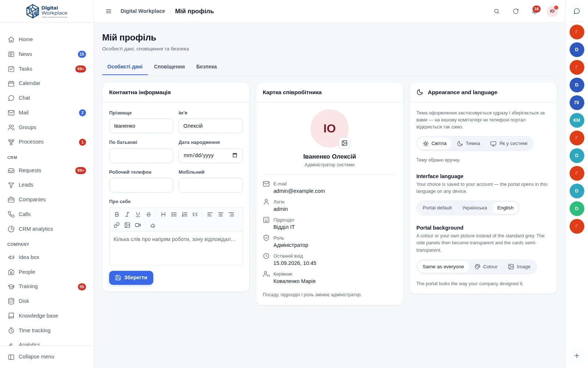Open search in top bar
Viewport: 588px width, 368px height.
(x=497, y=11)
